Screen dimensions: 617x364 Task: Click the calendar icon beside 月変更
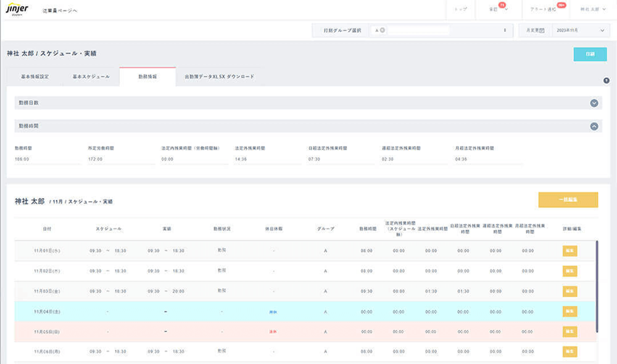coord(542,30)
